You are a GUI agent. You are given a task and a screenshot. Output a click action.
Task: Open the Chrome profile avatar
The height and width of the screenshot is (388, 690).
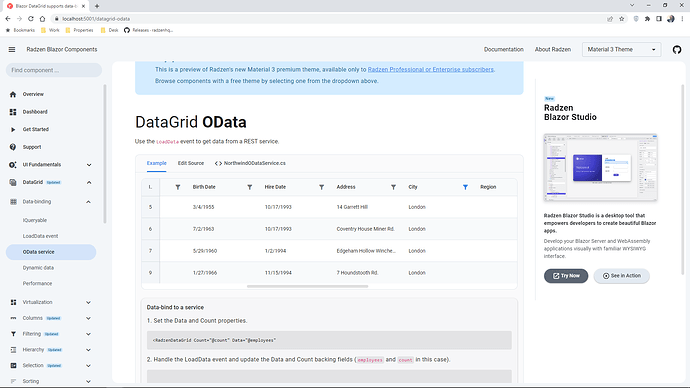pyautogui.click(x=671, y=19)
